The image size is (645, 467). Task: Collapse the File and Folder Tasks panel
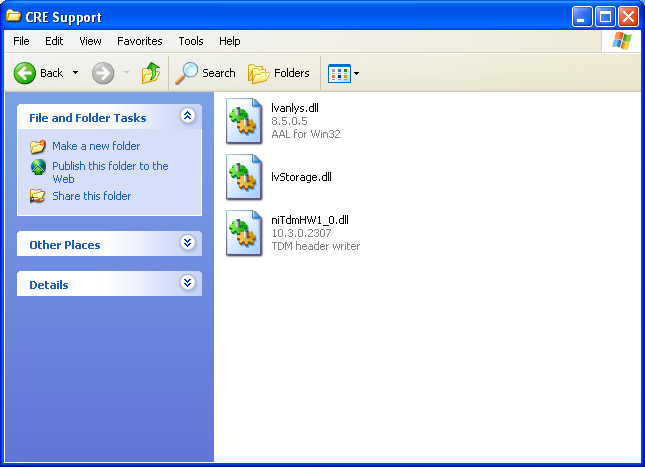188,116
